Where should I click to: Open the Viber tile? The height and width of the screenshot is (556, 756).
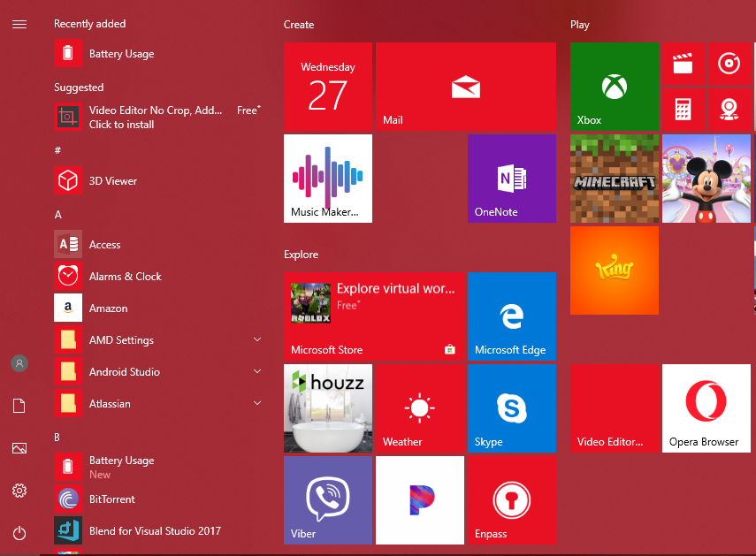(328, 500)
